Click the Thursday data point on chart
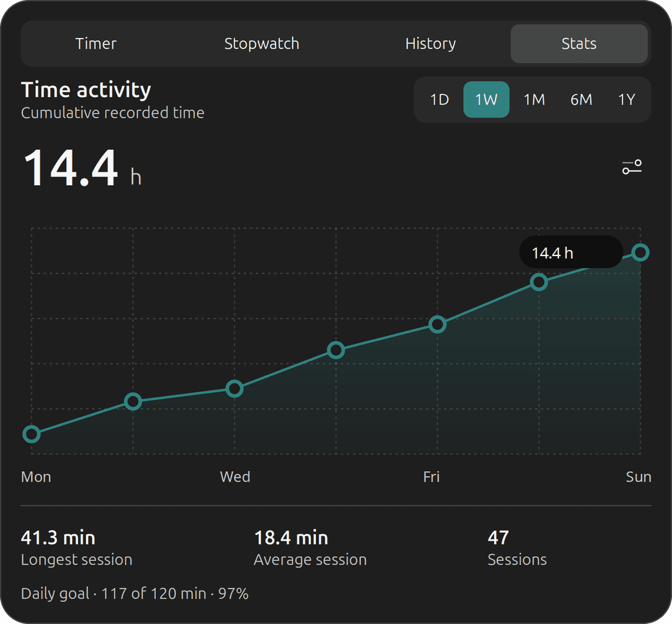 tap(336, 350)
